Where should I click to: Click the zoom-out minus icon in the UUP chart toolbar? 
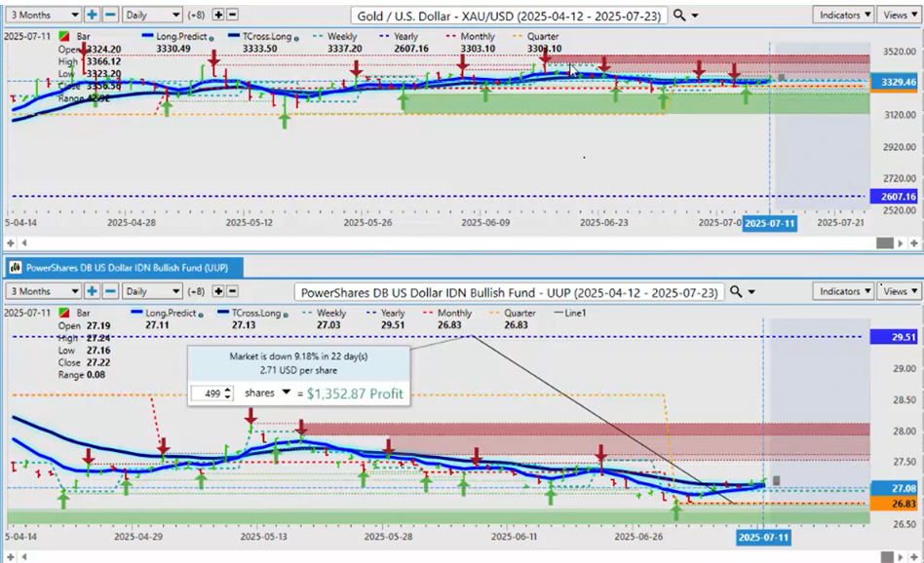click(110, 291)
